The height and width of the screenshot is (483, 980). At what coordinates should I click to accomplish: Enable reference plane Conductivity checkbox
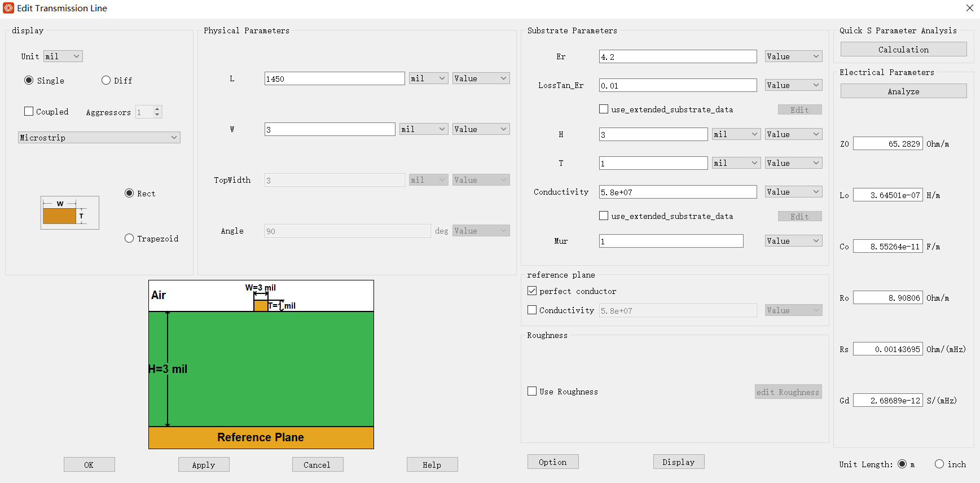(x=532, y=310)
